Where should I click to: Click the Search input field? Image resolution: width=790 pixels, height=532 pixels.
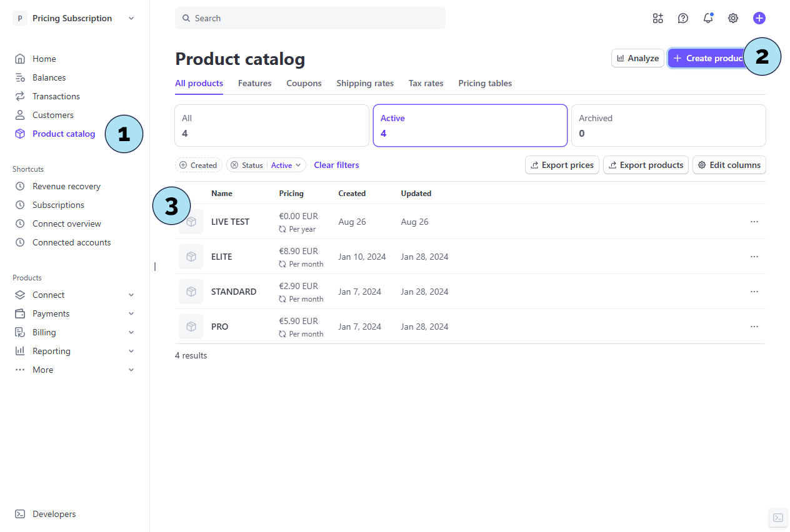(310, 18)
